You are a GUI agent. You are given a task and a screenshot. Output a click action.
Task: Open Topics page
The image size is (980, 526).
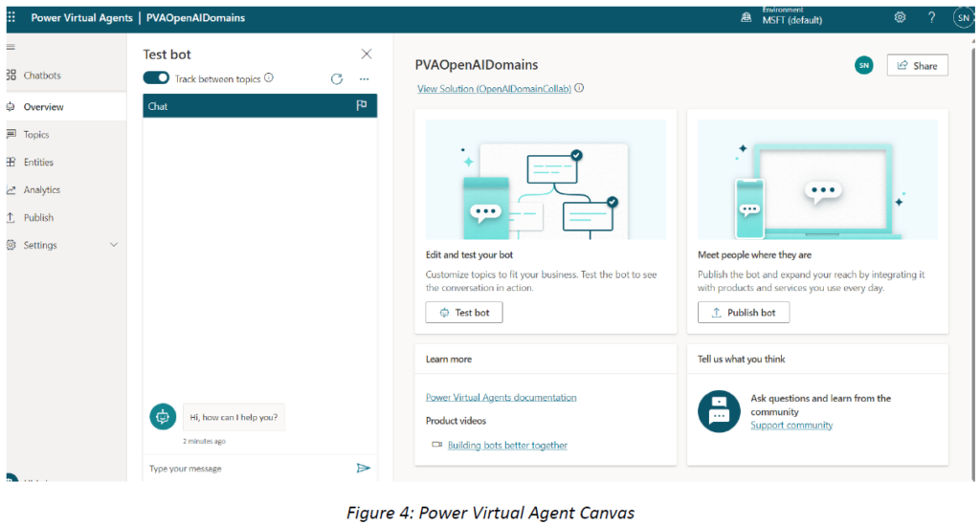pyautogui.click(x=36, y=134)
